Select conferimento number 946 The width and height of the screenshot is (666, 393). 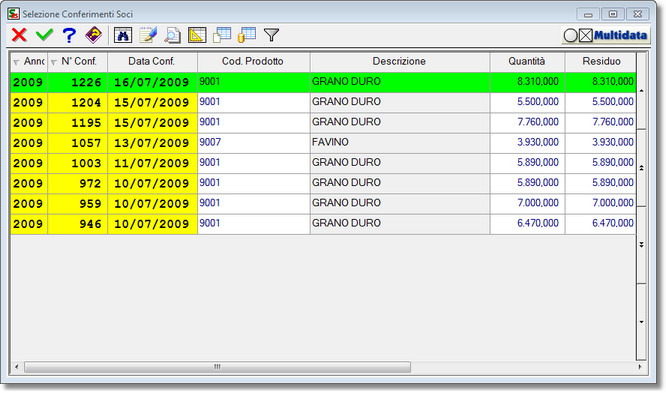pos(78,224)
